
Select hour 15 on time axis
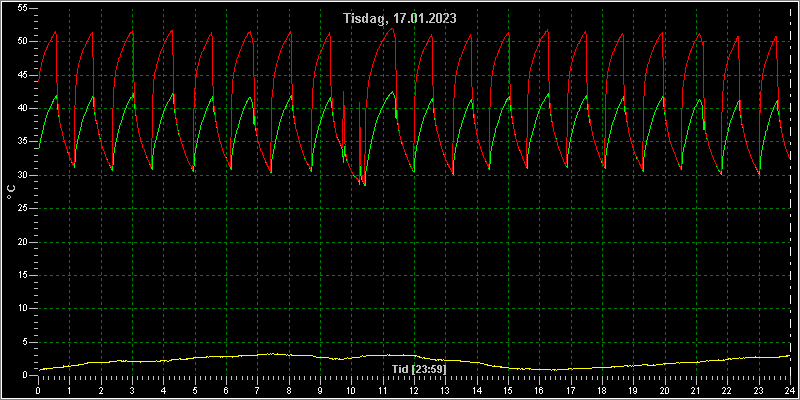508,390
